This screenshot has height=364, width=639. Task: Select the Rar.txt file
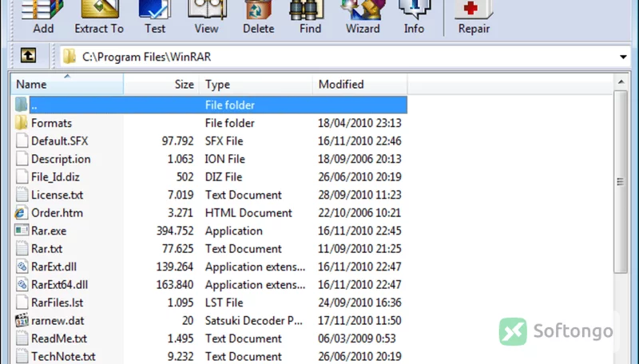[210, 248]
